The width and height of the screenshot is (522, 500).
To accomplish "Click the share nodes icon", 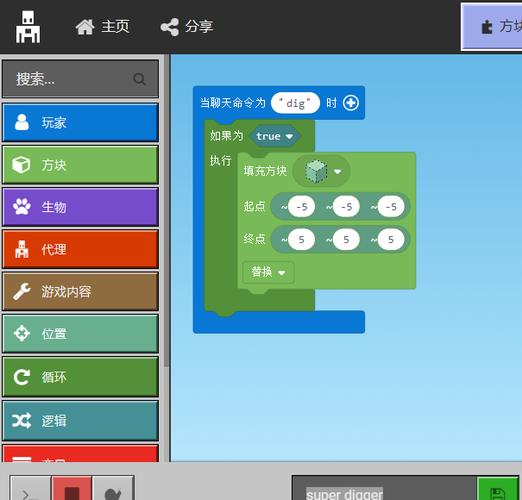I will tap(170, 27).
